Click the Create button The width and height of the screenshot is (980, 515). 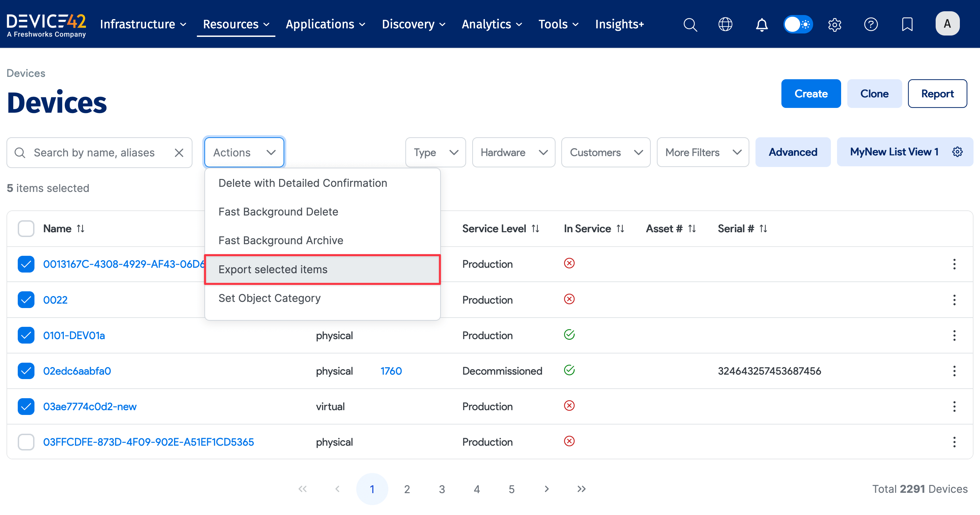click(811, 94)
